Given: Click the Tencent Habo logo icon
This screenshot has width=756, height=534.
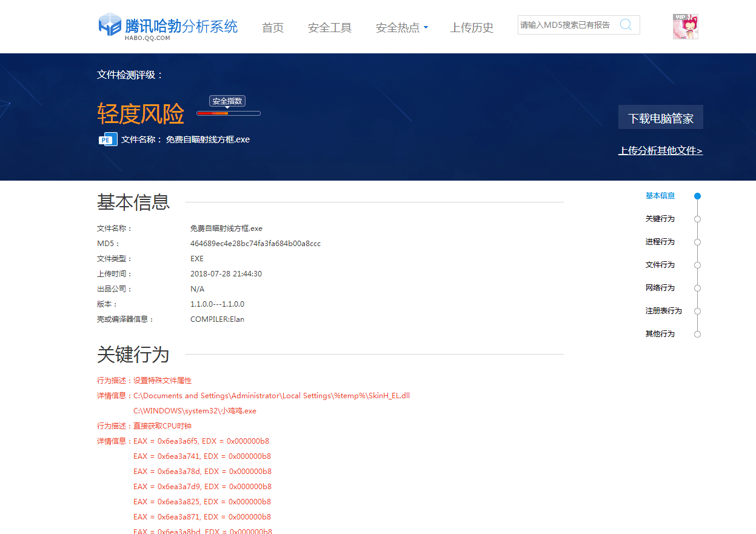Looking at the screenshot, I should pyautogui.click(x=110, y=24).
